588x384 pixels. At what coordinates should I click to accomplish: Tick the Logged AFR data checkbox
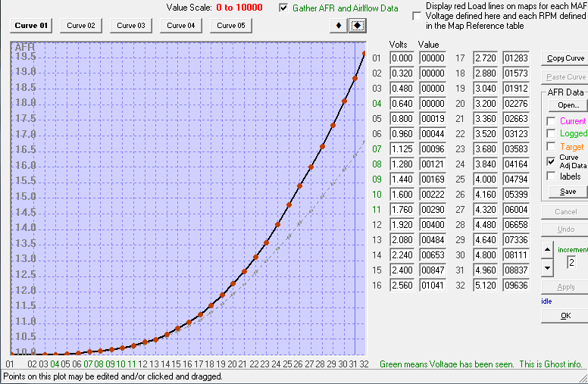[551, 134]
